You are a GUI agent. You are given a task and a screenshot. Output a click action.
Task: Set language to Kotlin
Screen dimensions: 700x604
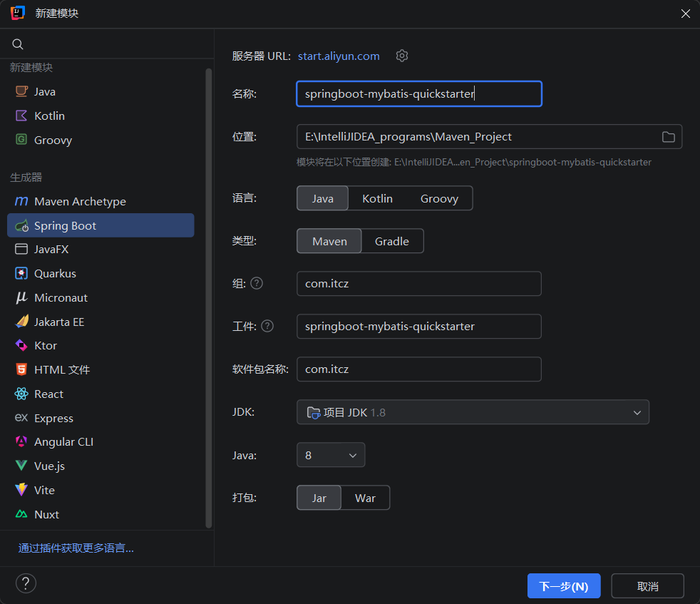click(x=377, y=198)
